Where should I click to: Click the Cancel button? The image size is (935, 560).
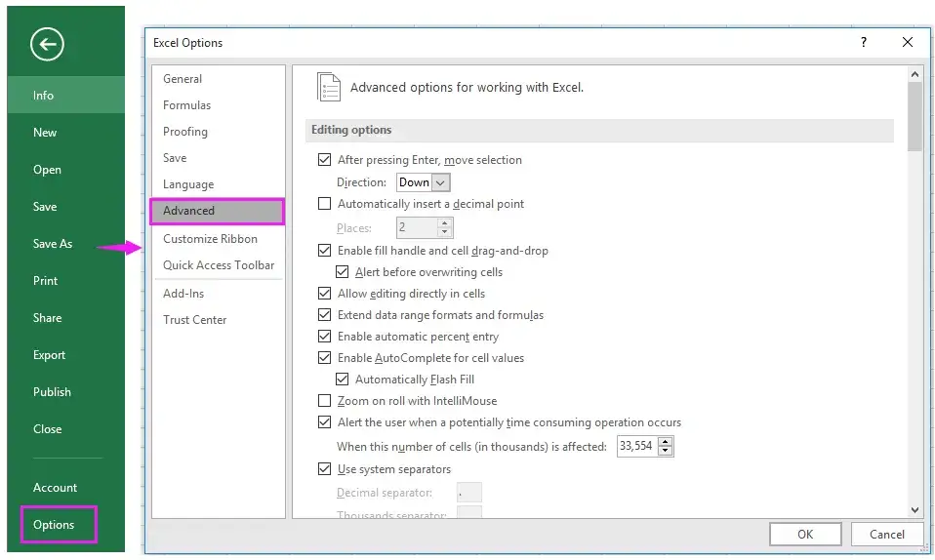tap(886, 534)
